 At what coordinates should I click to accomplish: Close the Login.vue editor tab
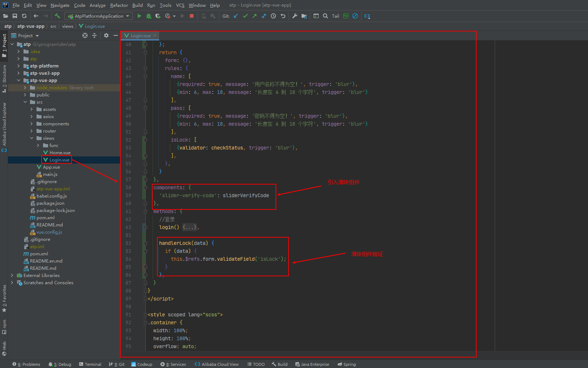pyautogui.click(x=155, y=35)
